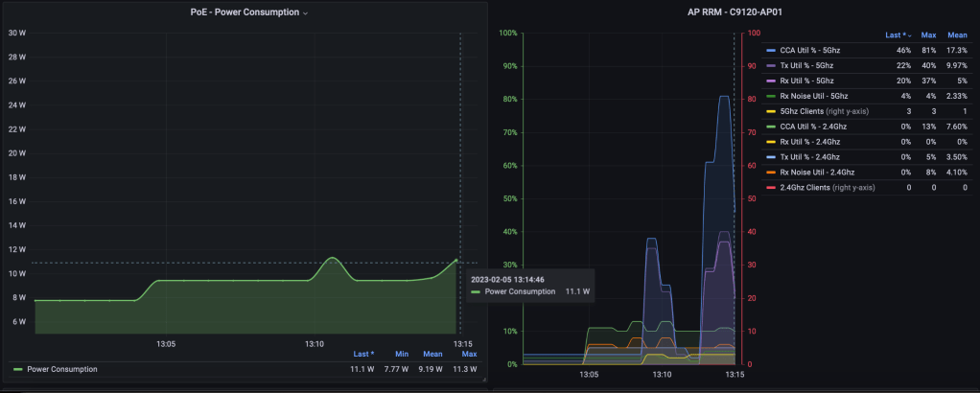Click the CCA Util % - 5Ghz blue color icon
Viewport: 980px width, 393px height.
771,49
